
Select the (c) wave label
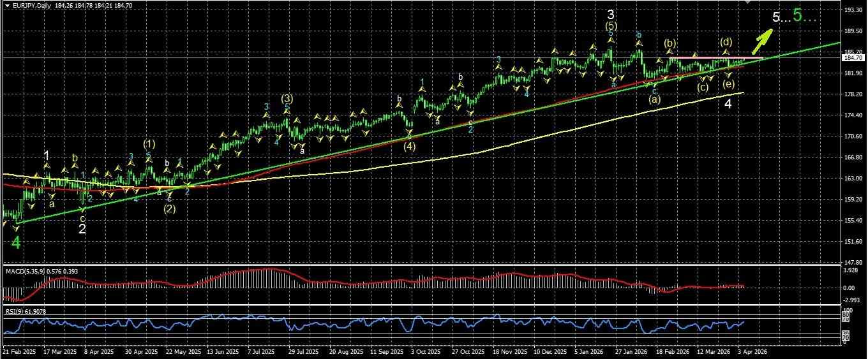pos(703,87)
